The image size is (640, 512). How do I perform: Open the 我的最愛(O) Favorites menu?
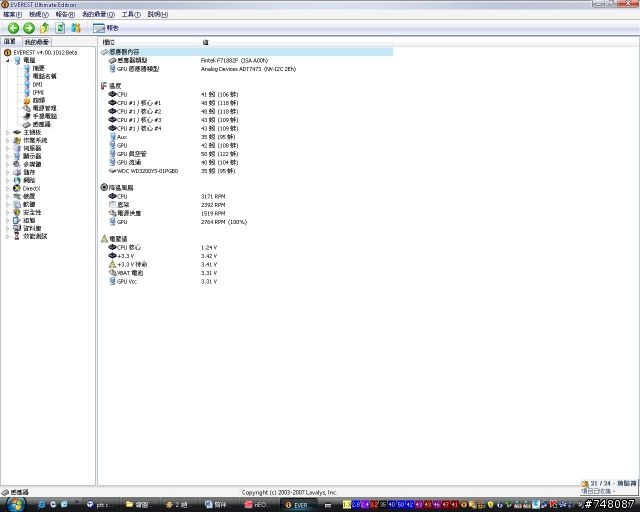pos(98,14)
